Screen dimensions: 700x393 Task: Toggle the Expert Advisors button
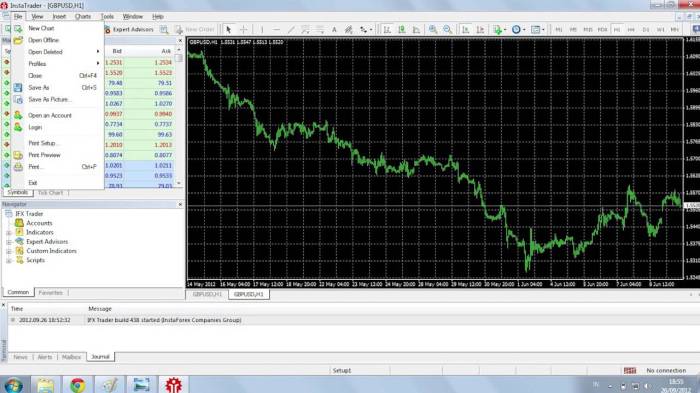(129, 29)
